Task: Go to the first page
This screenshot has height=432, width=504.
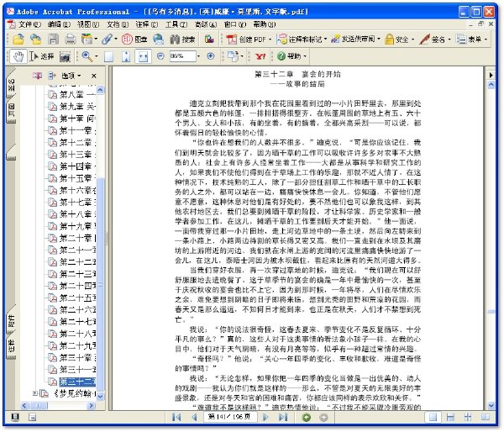Action: (x=176, y=417)
